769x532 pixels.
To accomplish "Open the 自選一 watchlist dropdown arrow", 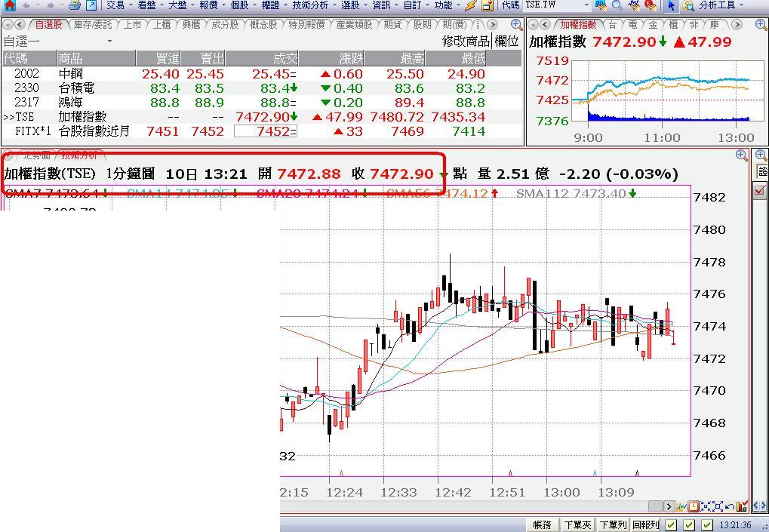I will click(109, 42).
